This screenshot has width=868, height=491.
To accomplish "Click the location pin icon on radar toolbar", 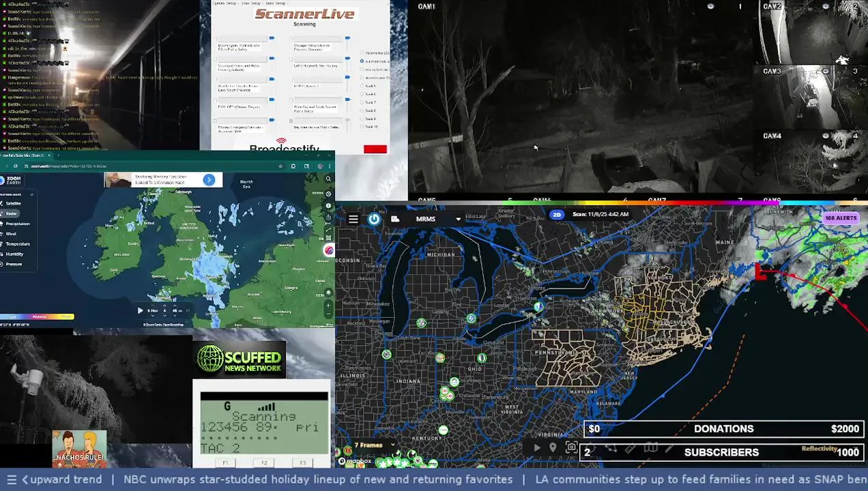I will pyautogui.click(x=553, y=447).
